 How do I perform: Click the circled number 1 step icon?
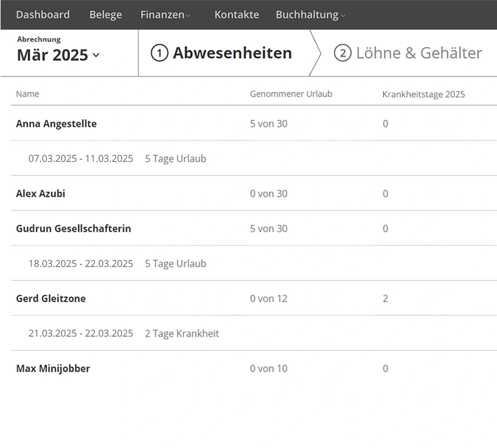[159, 54]
